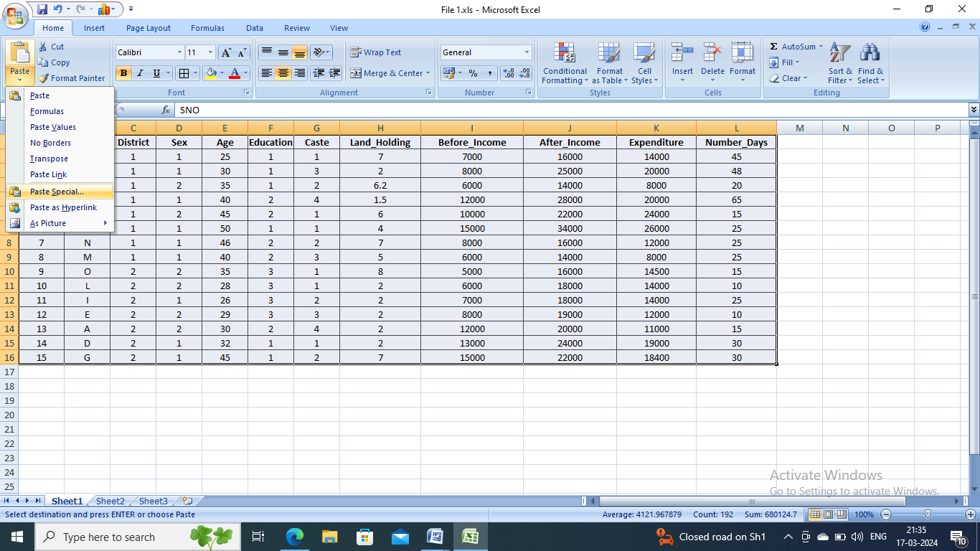This screenshot has height=551, width=980.
Task: Toggle bottom vertical alignment
Action: (x=300, y=52)
